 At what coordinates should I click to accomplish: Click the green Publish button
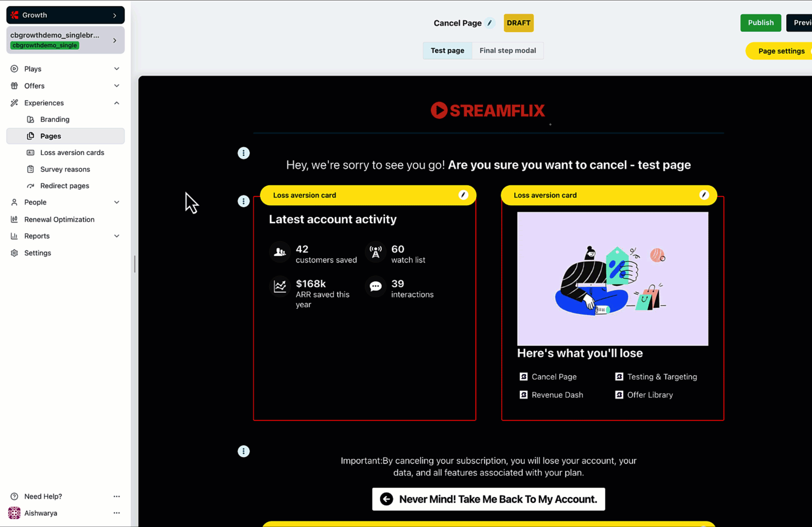click(x=760, y=23)
